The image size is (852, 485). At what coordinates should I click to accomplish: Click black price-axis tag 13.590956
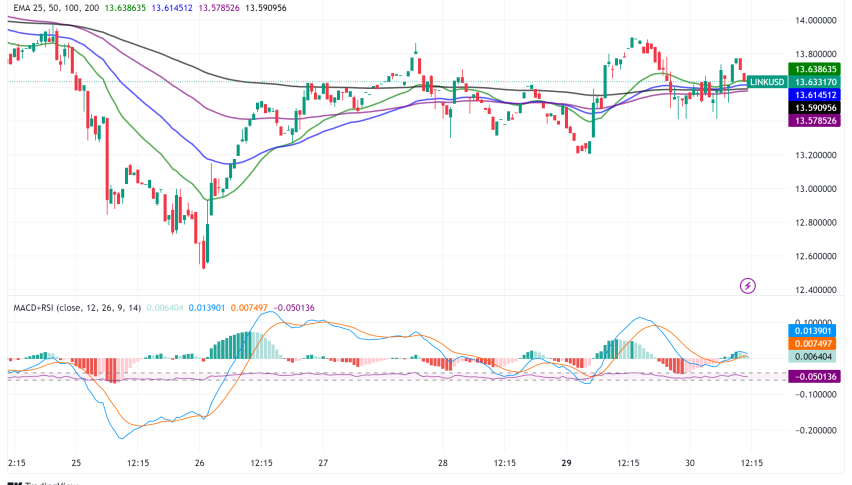[x=815, y=108]
